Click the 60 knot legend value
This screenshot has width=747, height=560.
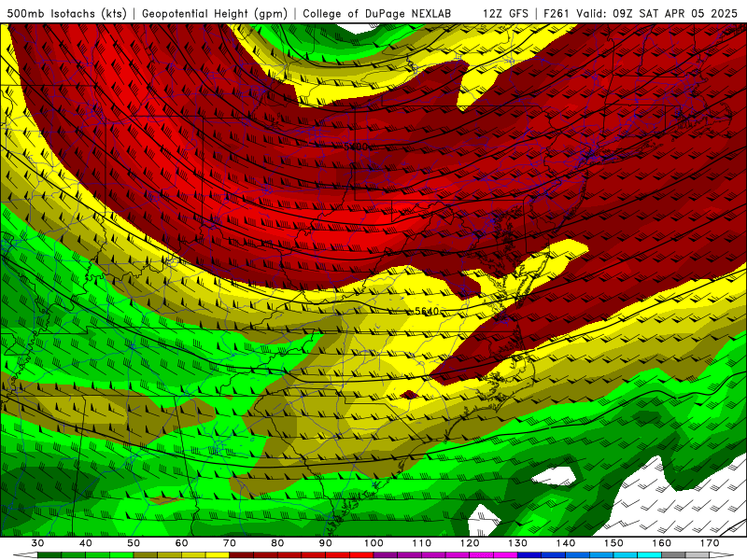tap(181, 543)
